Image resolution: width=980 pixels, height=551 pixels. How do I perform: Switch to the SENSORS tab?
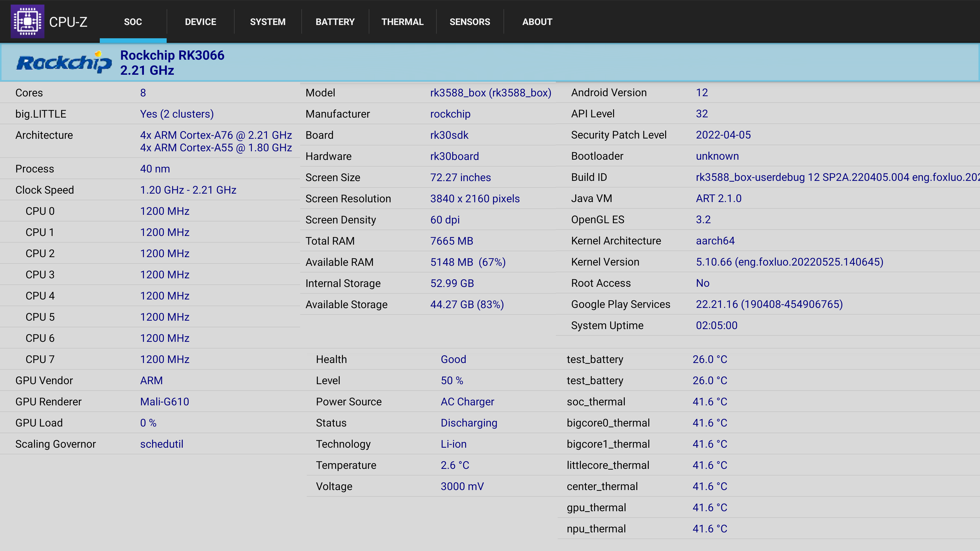coord(470,22)
